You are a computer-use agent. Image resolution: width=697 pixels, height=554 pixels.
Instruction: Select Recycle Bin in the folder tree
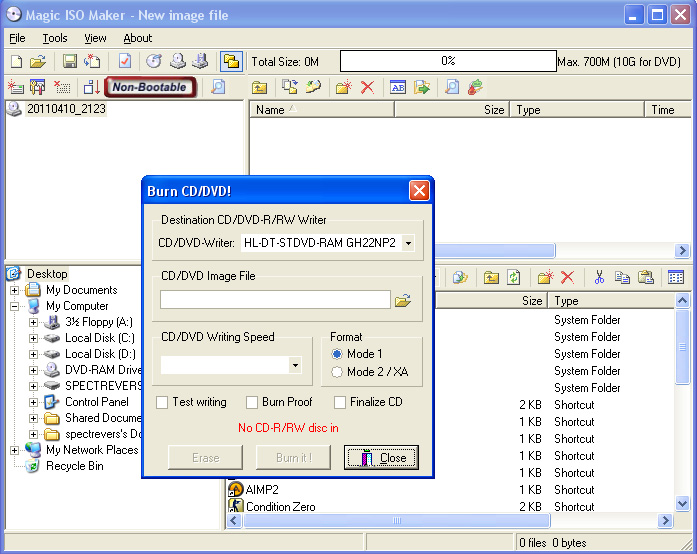75,466
